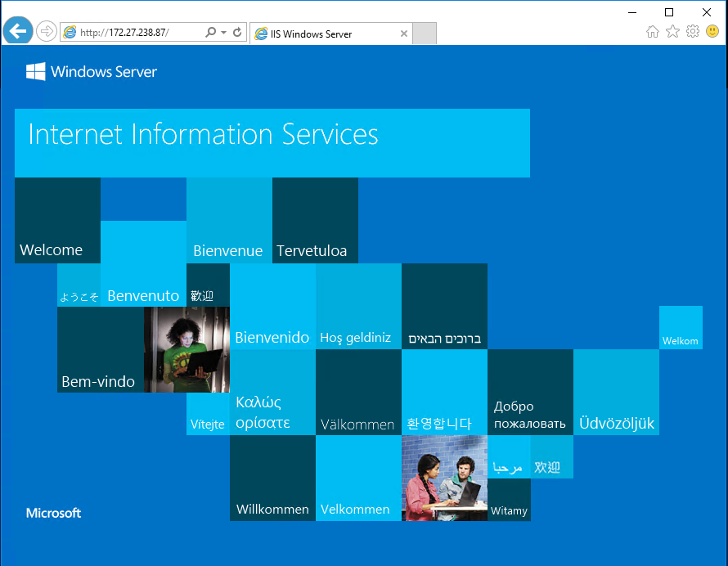The width and height of the screenshot is (728, 566).
Task: Click the Welcome tile
Action: tap(57, 221)
